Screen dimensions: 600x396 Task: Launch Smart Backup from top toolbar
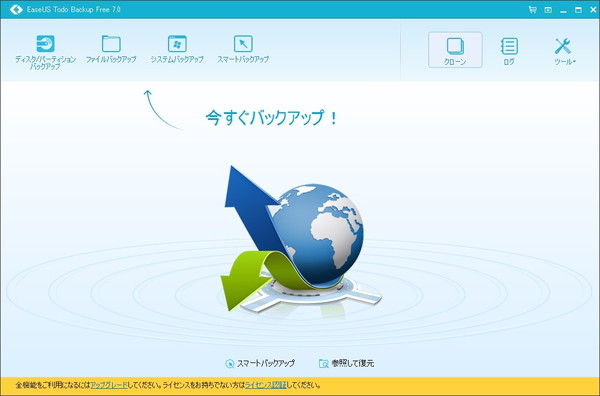(243, 49)
